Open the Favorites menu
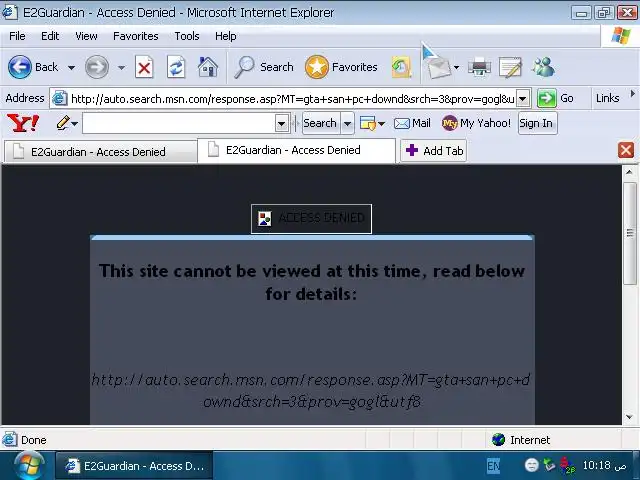Image resolution: width=640 pixels, height=480 pixels. (x=136, y=36)
